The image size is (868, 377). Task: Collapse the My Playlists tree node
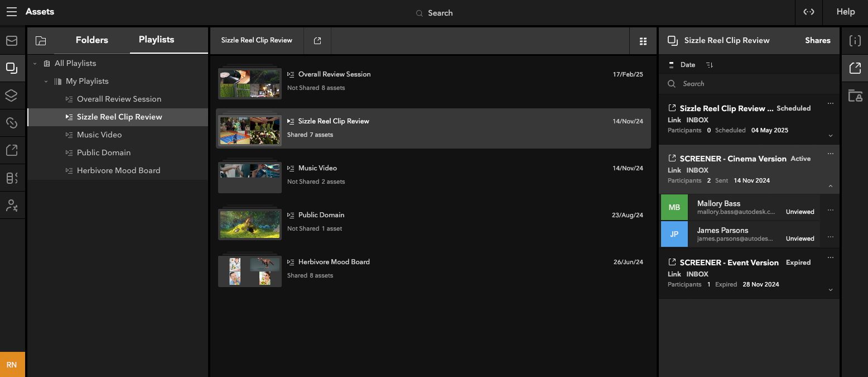coord(46,82)
